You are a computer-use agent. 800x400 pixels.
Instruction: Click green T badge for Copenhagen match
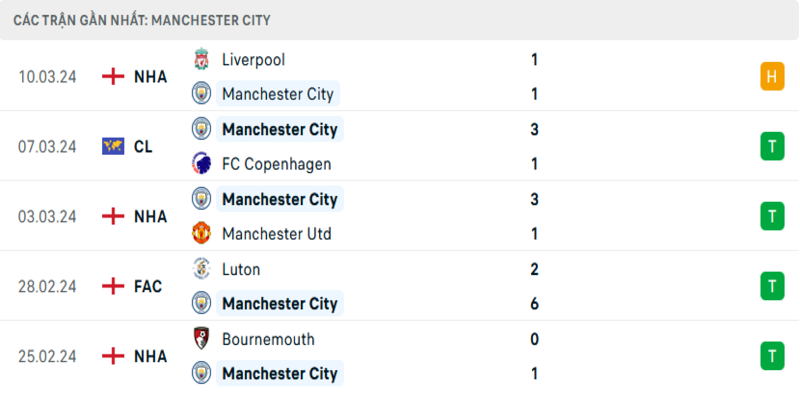pos(771,146)
